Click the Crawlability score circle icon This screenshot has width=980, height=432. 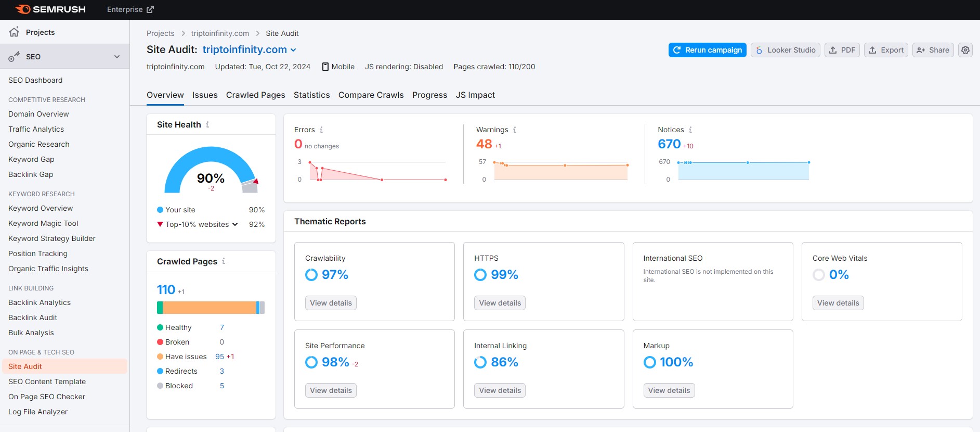tap(311, 275)
